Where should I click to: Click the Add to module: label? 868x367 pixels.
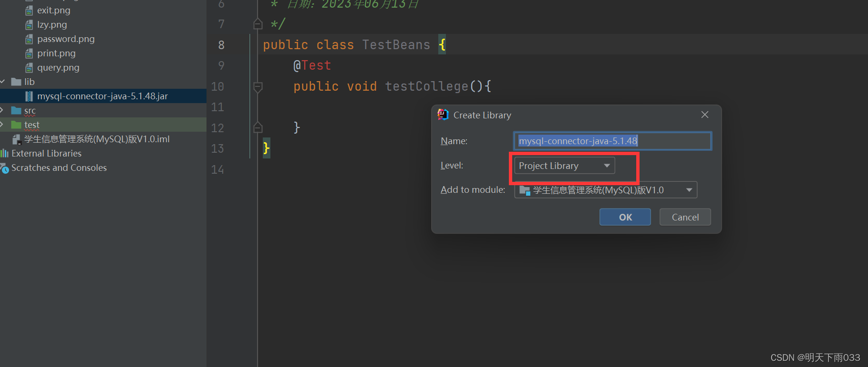(x=473, y=190)
